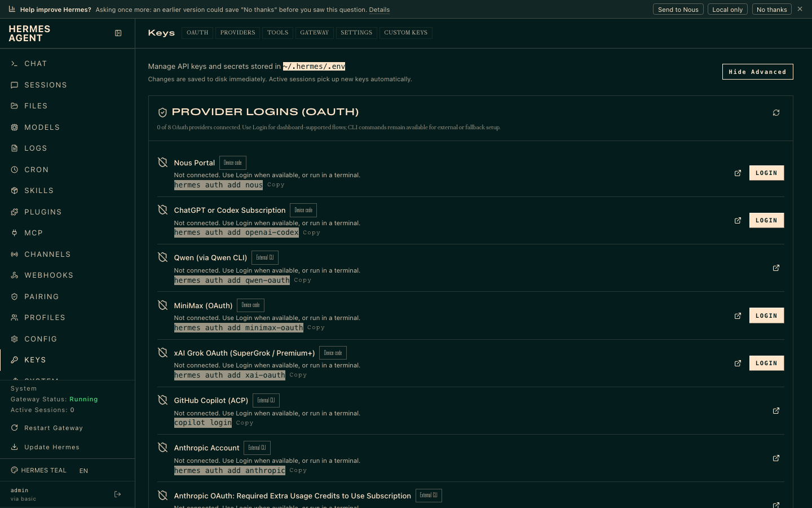This screenshot has height=508, width=812.
Task: Open the Settings tab in Keys
Action: tap(356, 33)
